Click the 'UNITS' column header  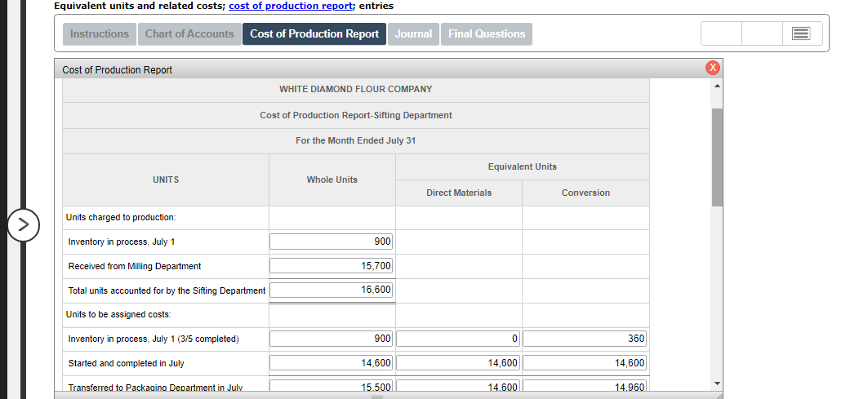click(166, 180)
